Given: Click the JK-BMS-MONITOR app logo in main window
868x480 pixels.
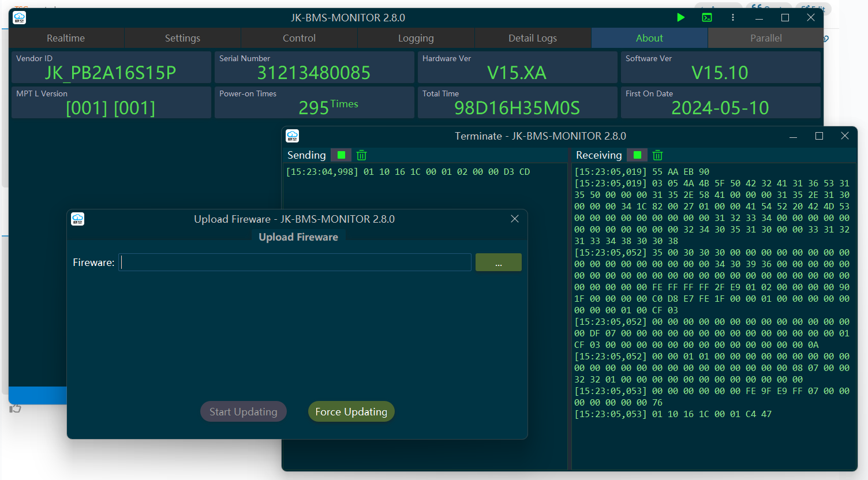Looking at the screenshot, I should pos(20,18).
